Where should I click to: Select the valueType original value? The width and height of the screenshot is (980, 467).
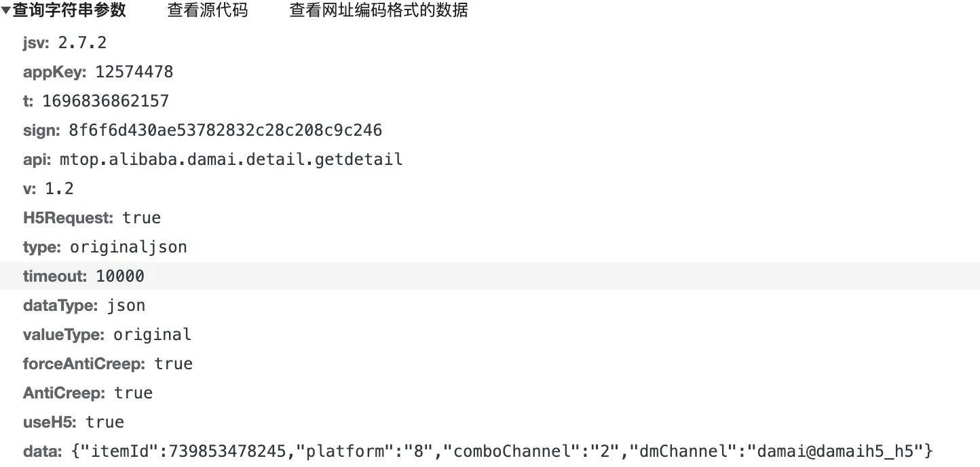point(152,335)
